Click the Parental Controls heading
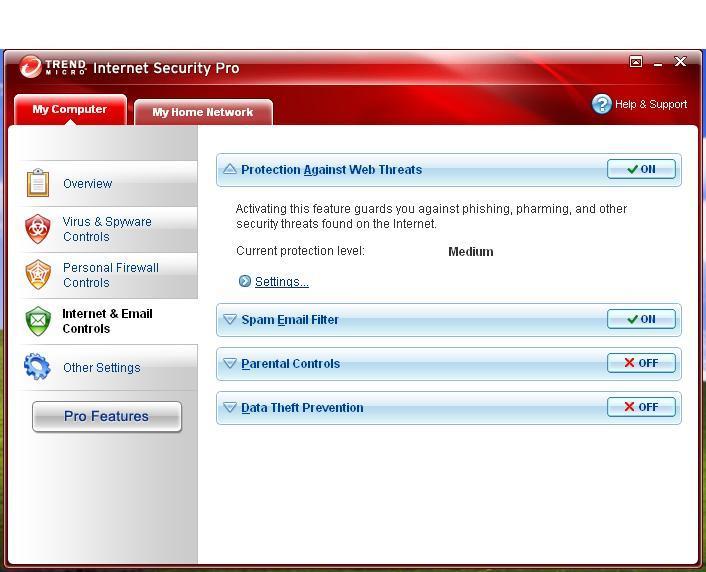Screen dimensions: 706x572 tap(290, 363)
